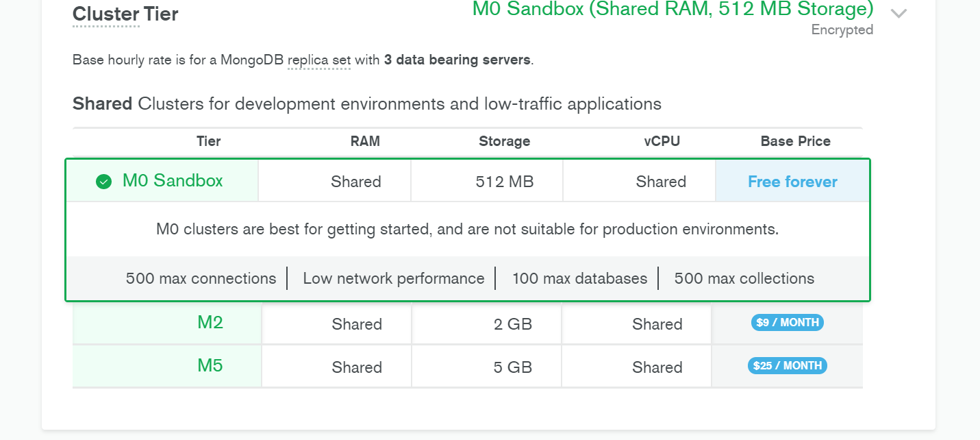Select the M0 Sandbox tier row
This screenshot has width=980, height=440.
(x=173, y=181)
